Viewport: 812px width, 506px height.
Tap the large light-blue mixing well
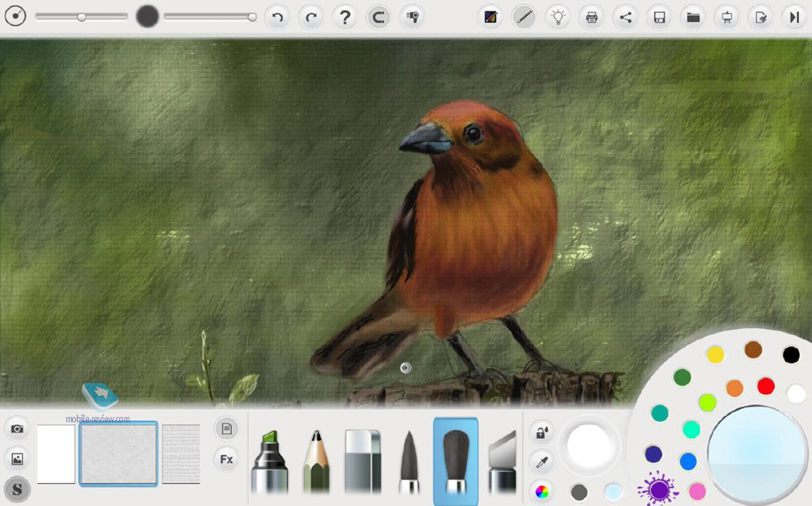click(x=757, y=455)
